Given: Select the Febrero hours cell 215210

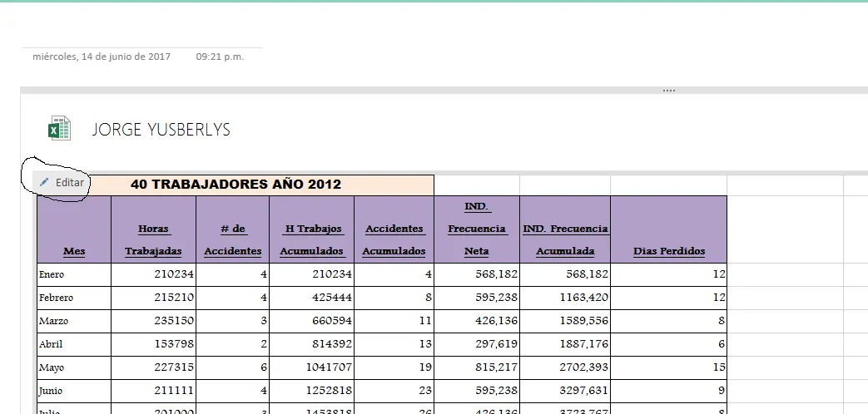Looking at the screenshot, I should (x=153, y=298).
